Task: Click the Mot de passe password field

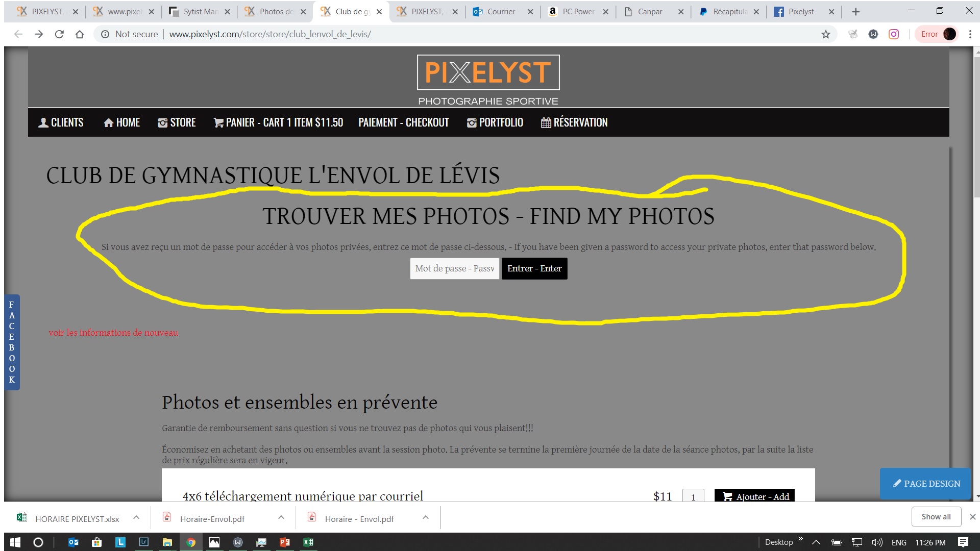Action: coord(454,268)
